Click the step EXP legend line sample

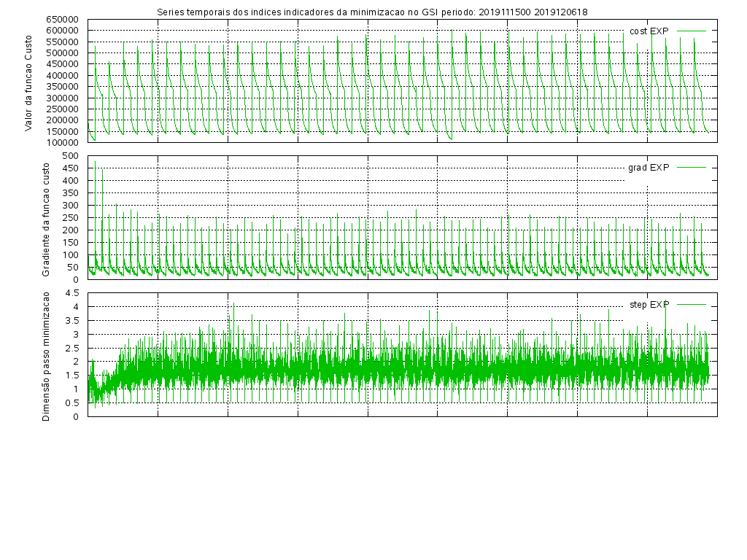pos(692,304)
